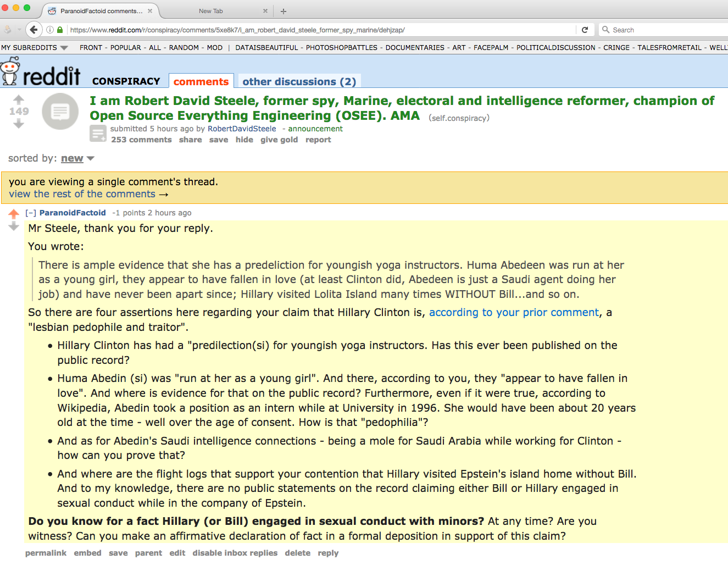Click the secure connection padlock icon
This screenshot has width=728, height=565.
point(60,30)
